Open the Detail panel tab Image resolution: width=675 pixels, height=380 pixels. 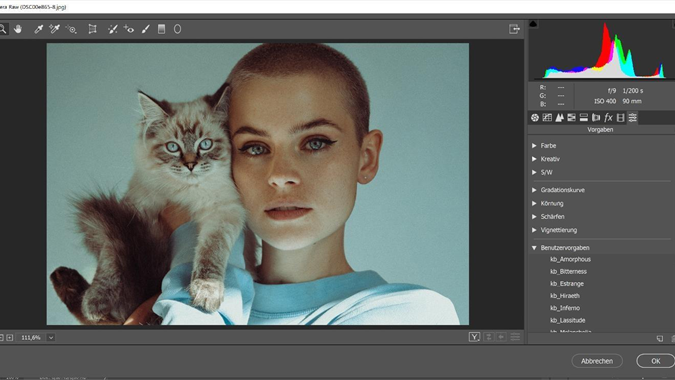point(559,117)
